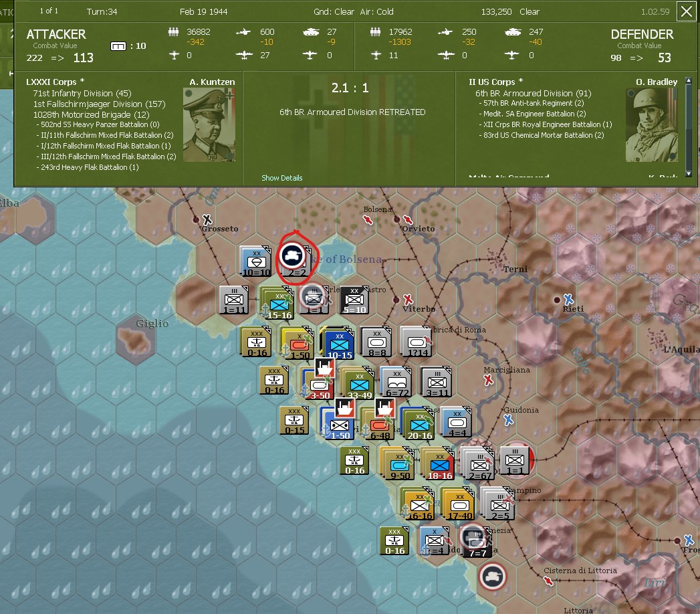Click O. Bradley commander portrait

(652, 124)
